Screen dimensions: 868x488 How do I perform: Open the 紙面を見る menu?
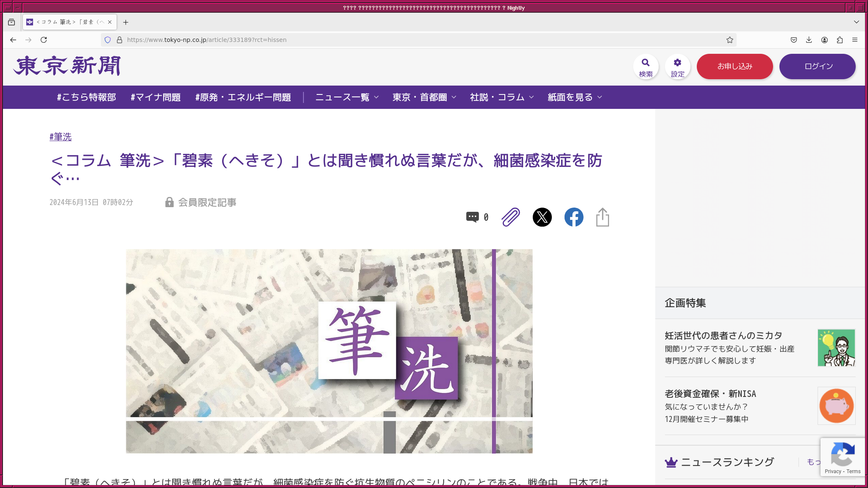coord(574,97)
